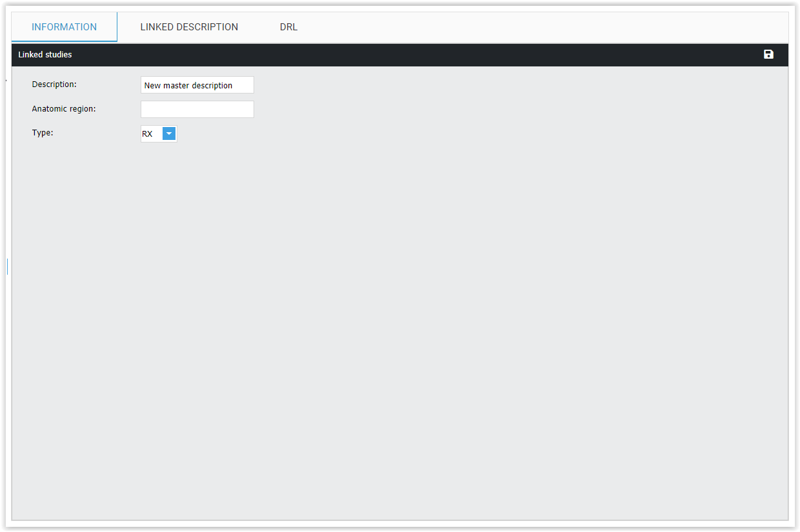Click the save floppy disk icon

[768, 55]
